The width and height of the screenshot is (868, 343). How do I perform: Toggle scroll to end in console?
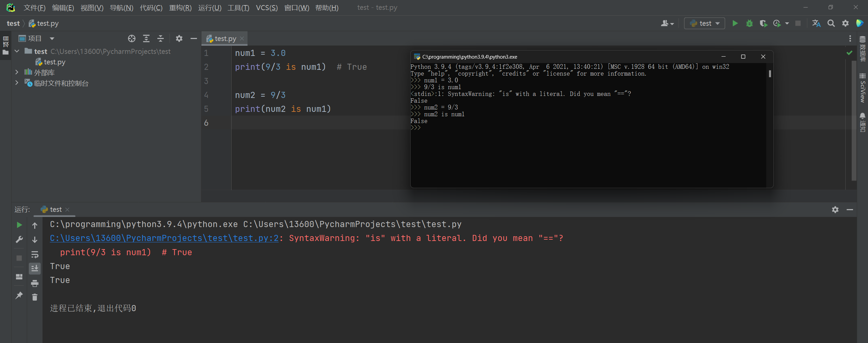click(35, 268)
